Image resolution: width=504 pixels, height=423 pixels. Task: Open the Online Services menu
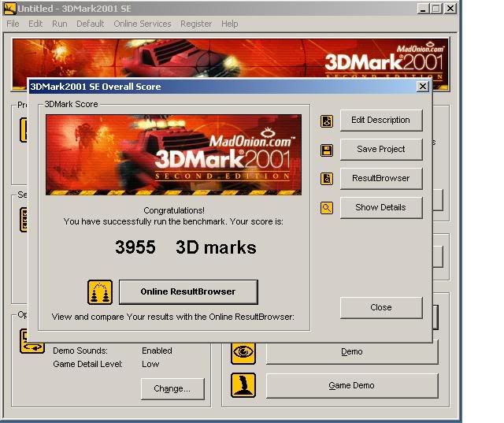pyautogui.click(x=143, y=24)
